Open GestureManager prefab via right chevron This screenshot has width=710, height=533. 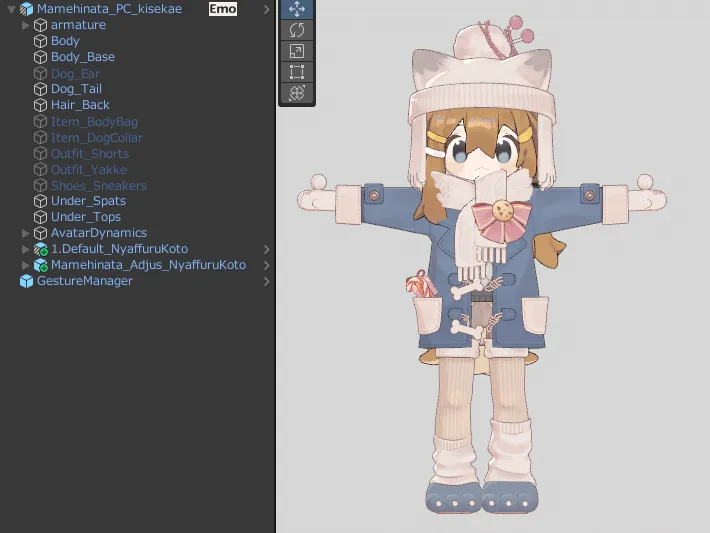click(266, 281)
